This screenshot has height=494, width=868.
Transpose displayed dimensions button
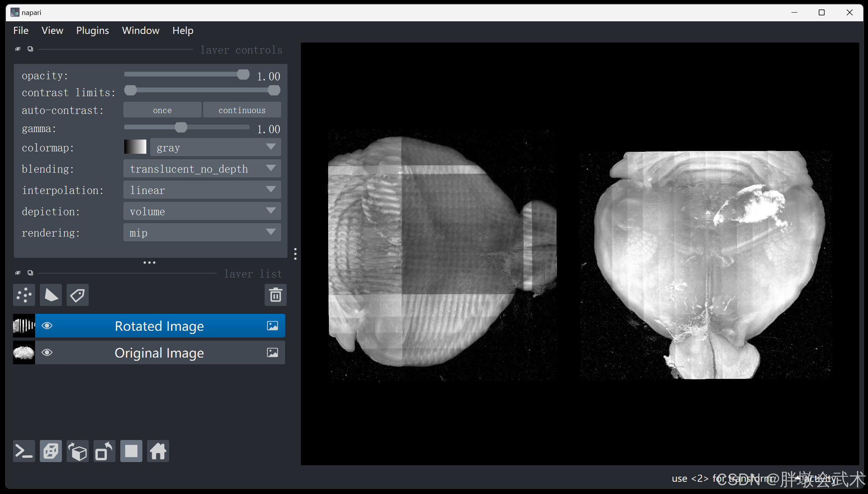(105, 451)
